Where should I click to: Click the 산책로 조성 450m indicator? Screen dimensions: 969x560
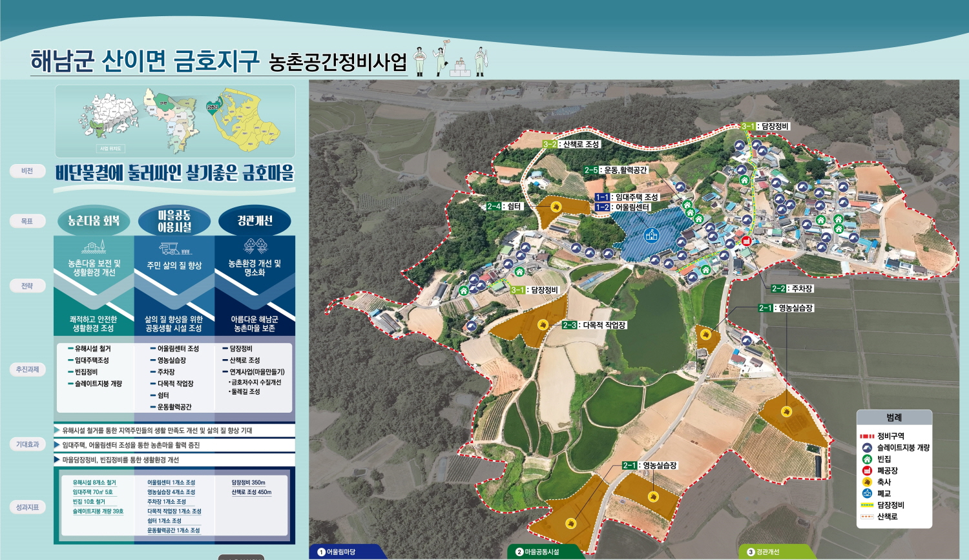[252, 492]
